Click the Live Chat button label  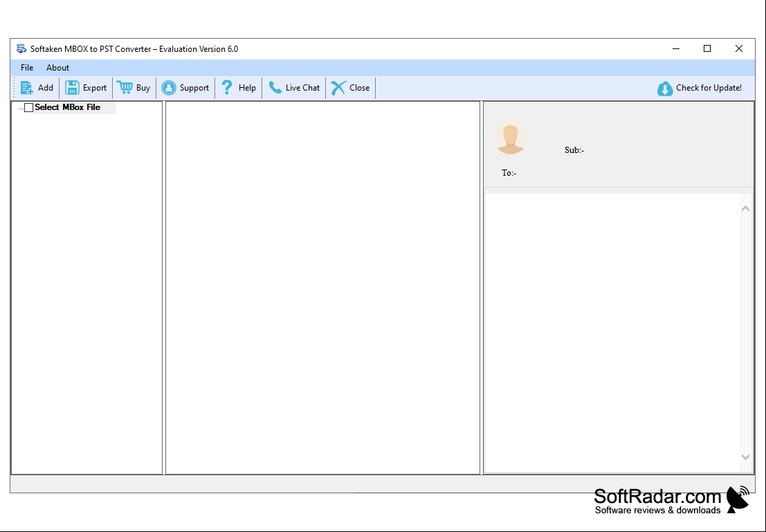[x=303, y=88]
